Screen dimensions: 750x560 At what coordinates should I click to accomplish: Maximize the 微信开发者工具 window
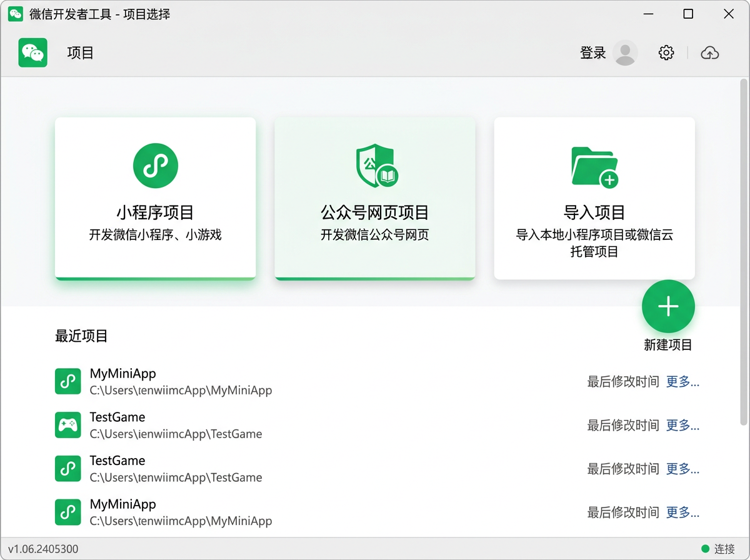point(688,14)
